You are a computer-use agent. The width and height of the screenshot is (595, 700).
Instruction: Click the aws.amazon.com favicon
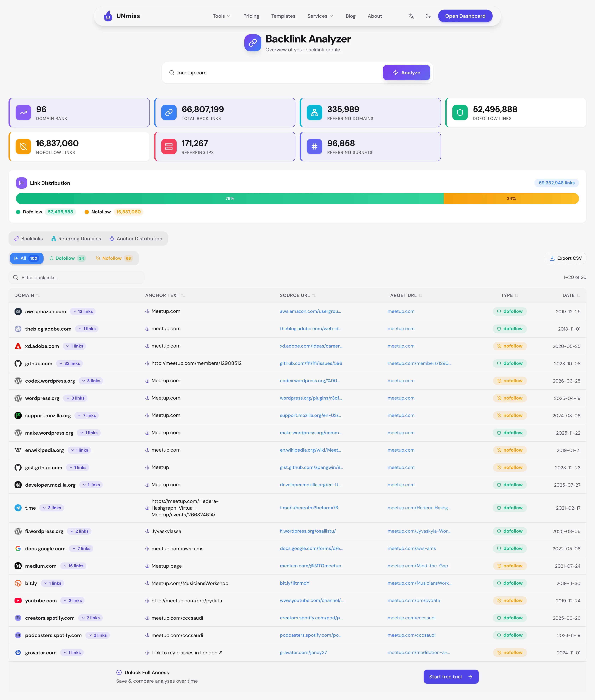[x=18, y=311]
